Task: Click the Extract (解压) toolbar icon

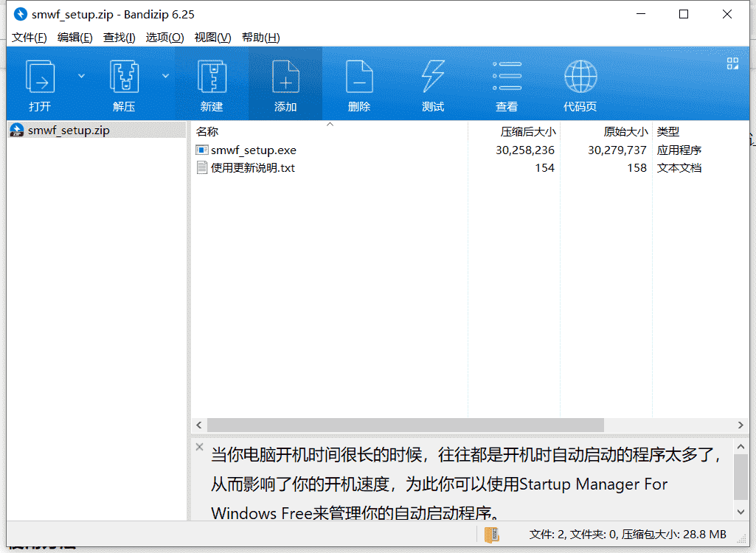Action: tap(124, 76)
